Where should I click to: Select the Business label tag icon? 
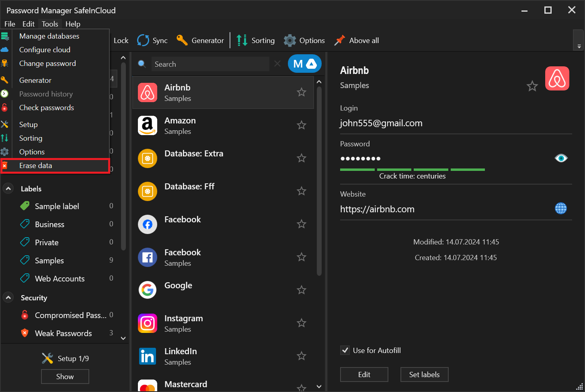coord(25,224)
